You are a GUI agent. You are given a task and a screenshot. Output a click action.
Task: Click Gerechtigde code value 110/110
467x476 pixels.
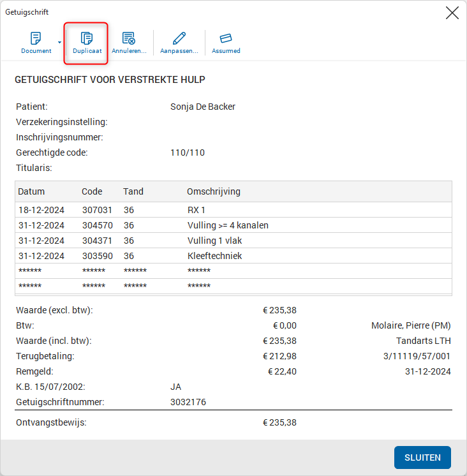click(188, 152)
